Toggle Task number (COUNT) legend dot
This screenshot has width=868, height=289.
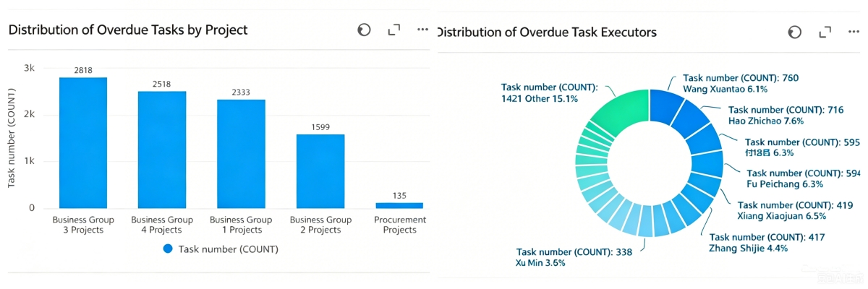[x=168, y=249]
